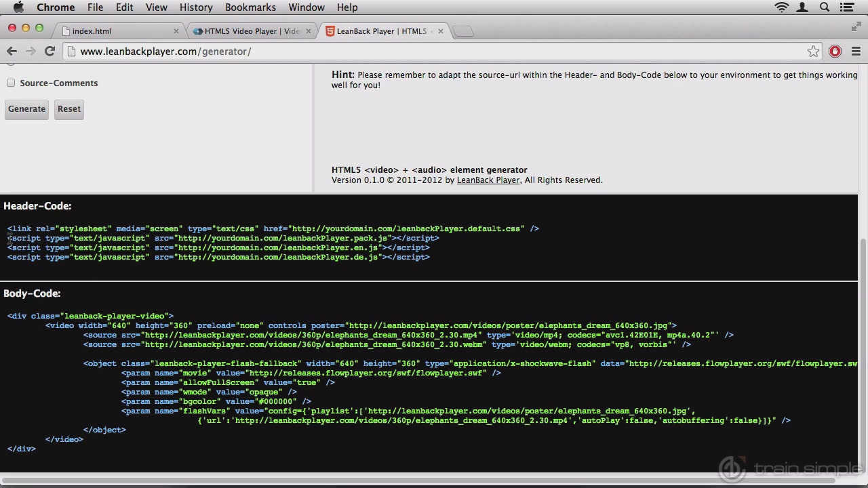Click the param flashVars code line
Image resolution: width=868 pixels, height=488 pixels.
point(456,415)
